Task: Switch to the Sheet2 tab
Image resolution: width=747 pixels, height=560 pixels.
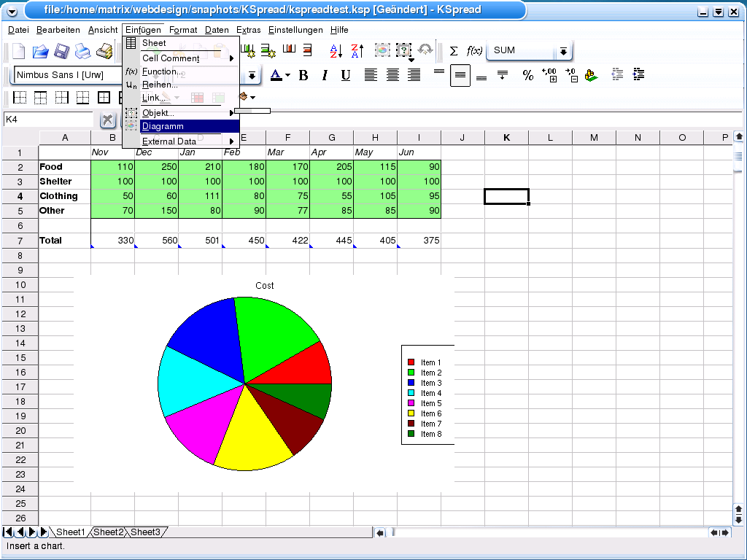Action: point(109,532)
